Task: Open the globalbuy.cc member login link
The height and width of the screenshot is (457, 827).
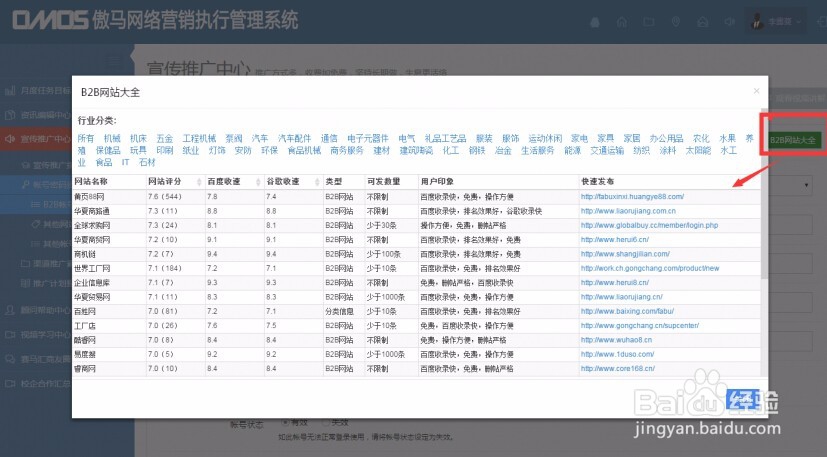Action: point(649,225)
